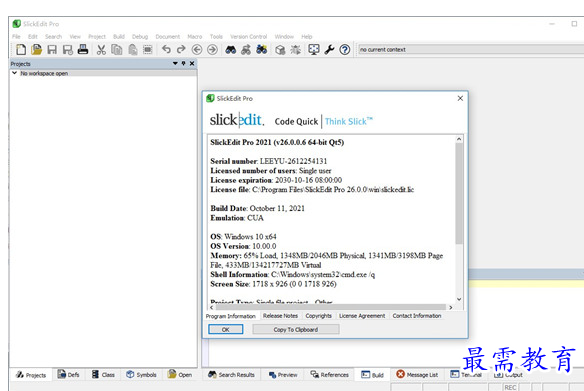Switch to the License Agreement tab
584x391 pixels.
coord(362,315)
